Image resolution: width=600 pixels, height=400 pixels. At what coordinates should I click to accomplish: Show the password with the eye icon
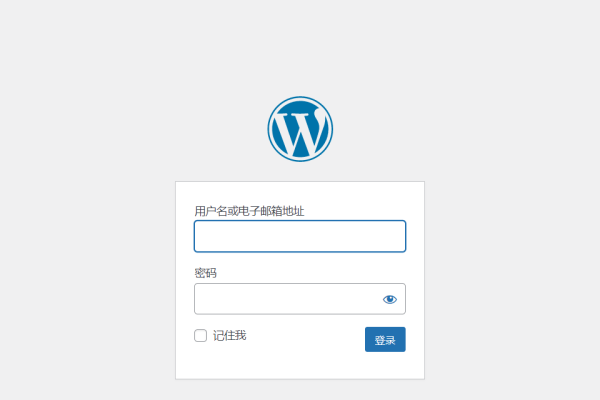tap(390, 299)
